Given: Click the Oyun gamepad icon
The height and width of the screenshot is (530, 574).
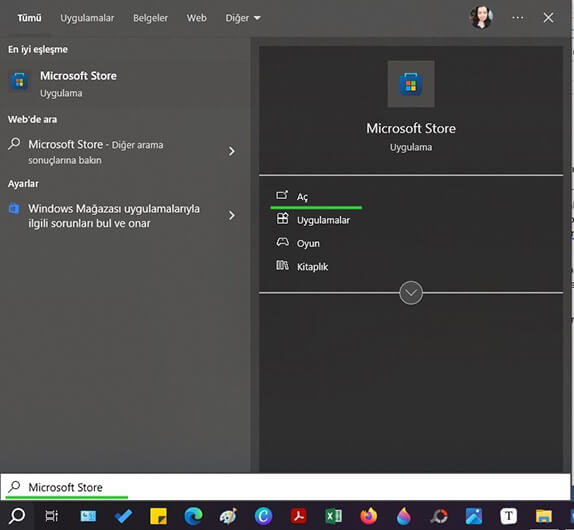Looking at the screenshot, I should click(282, 242).
